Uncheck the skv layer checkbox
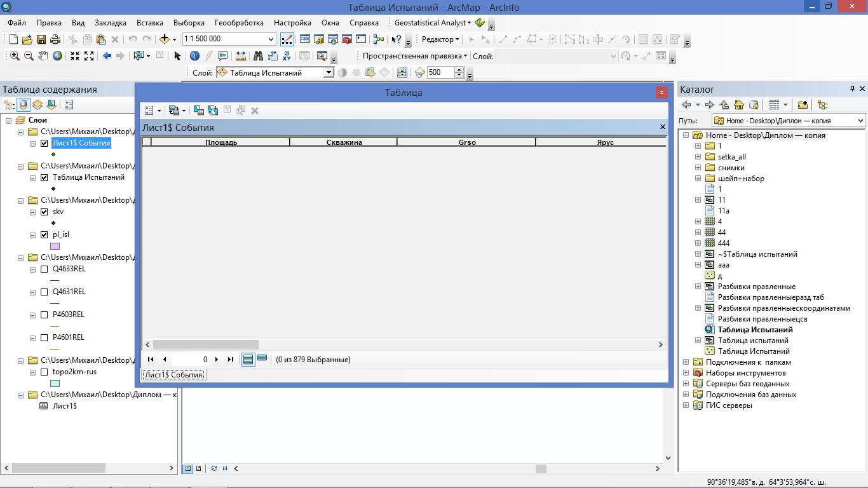This screenshot has width=868, height=488. 44,212
